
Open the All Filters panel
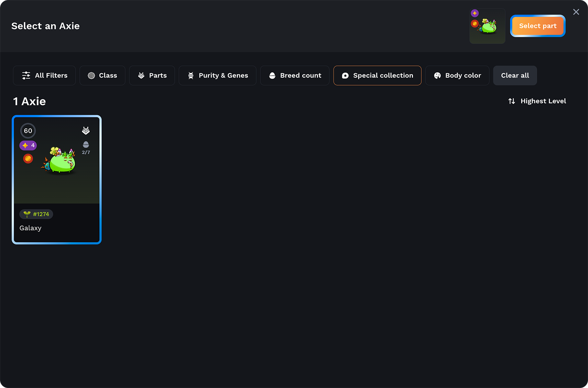(45, 76)
